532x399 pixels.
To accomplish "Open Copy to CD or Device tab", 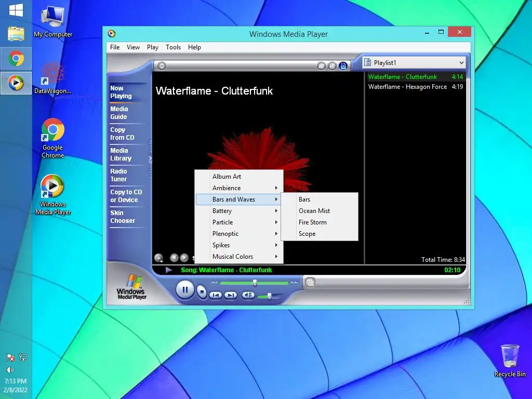I will point(127,196).
